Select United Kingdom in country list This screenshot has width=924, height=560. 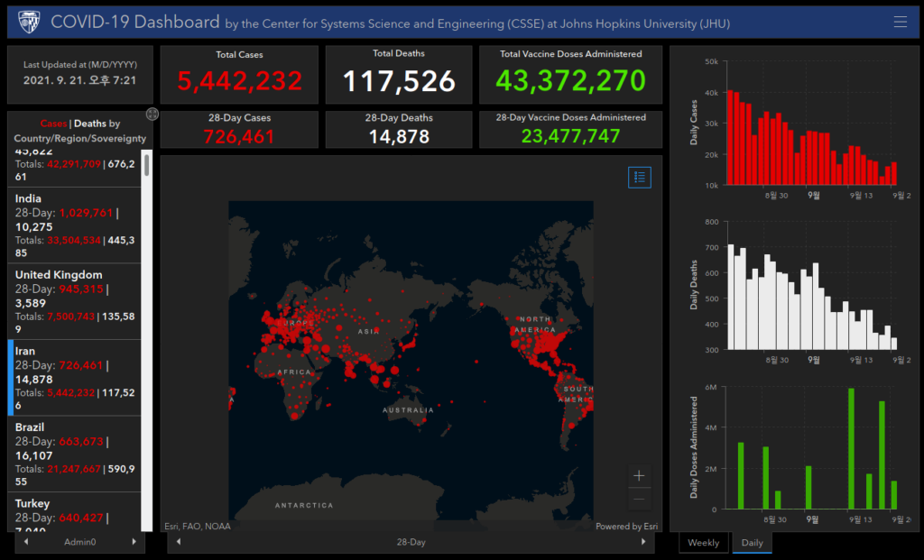(74, 301)
